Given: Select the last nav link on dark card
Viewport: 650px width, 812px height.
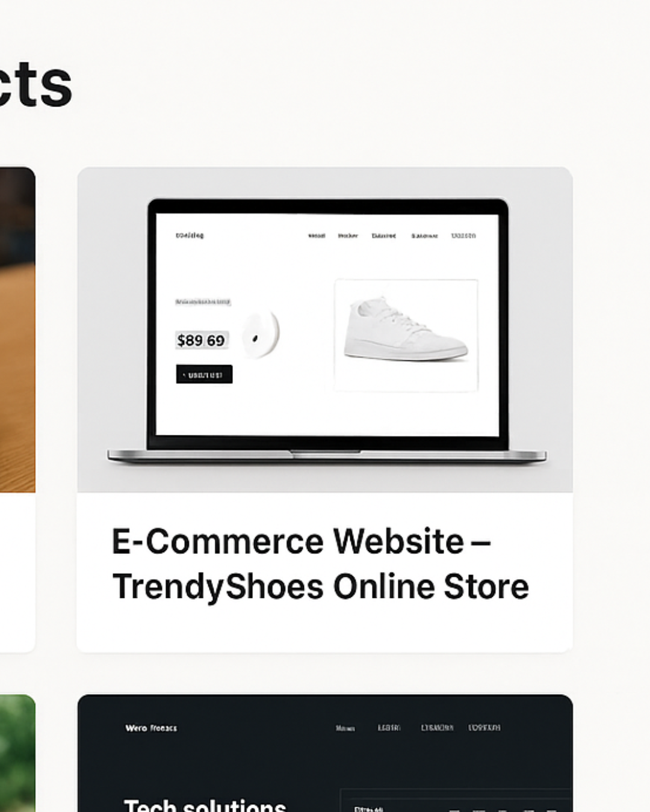Looking at the screenshot, I should (x=484, y=728).
